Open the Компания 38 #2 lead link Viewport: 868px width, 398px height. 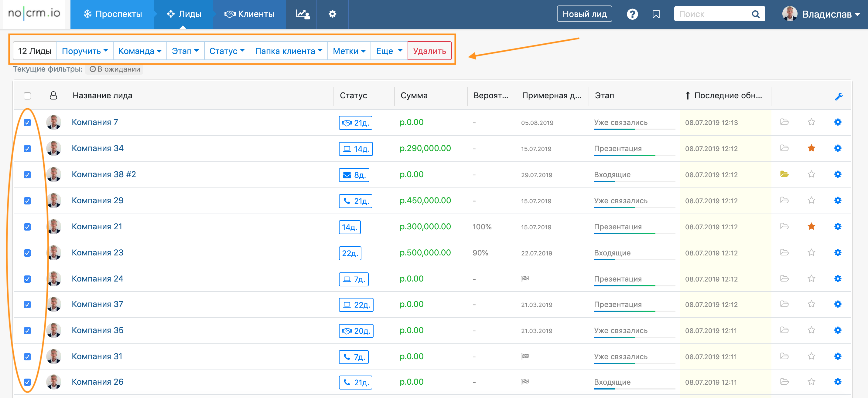[x=104, y=174]
